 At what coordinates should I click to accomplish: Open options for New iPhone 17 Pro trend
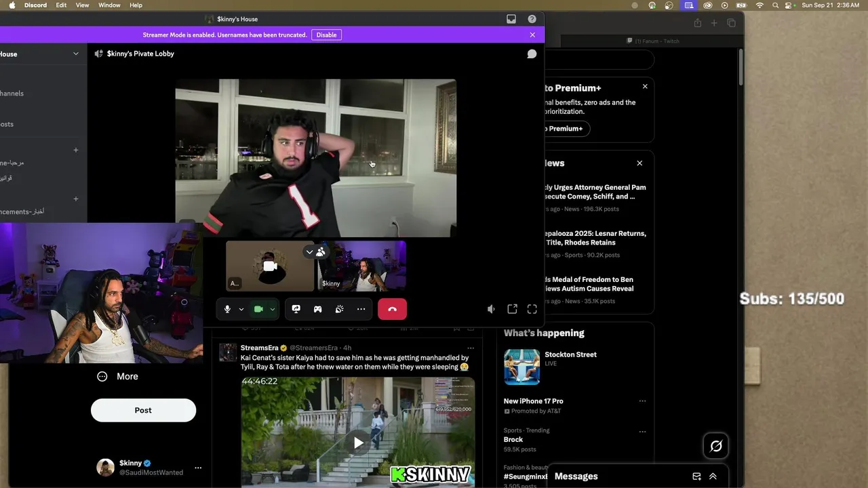642,401
